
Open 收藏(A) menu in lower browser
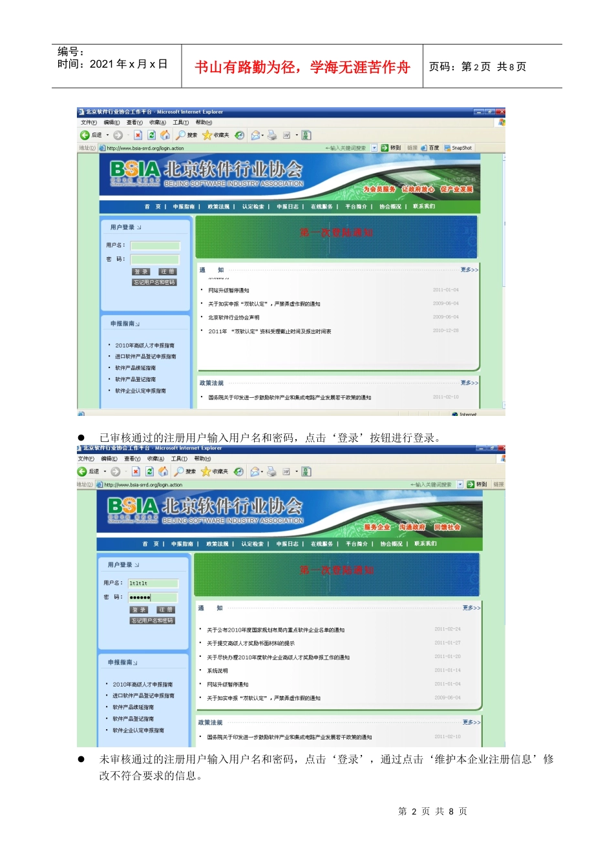click(x=155, y=459)
